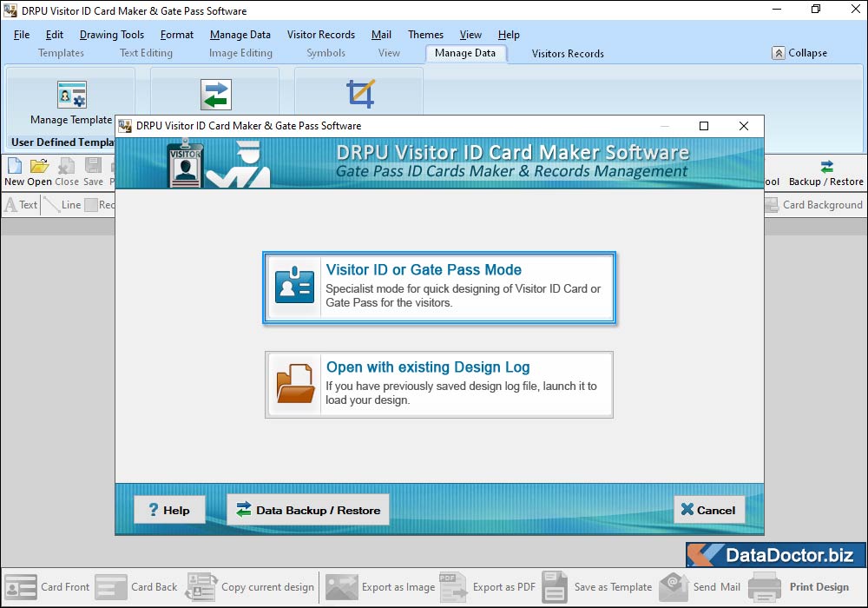Open the Themes menu
Image resolution: width=868 pixels, height=608 pixels.
pos(425,35)
